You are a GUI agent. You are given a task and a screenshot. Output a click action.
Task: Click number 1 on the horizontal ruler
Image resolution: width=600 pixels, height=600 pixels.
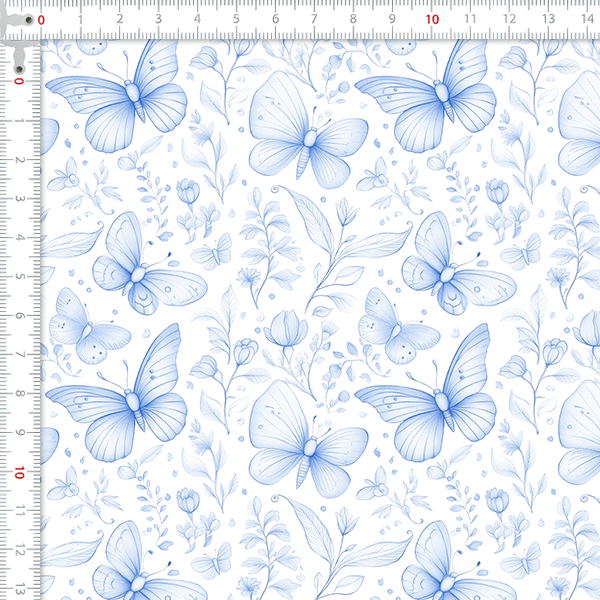tap(80, 19)
